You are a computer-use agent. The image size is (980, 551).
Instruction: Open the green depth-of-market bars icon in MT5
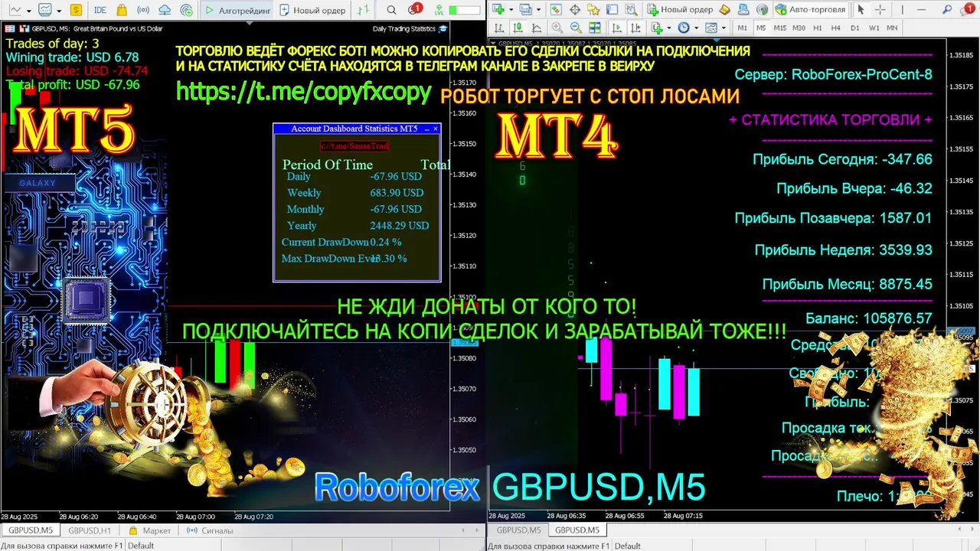363,10
